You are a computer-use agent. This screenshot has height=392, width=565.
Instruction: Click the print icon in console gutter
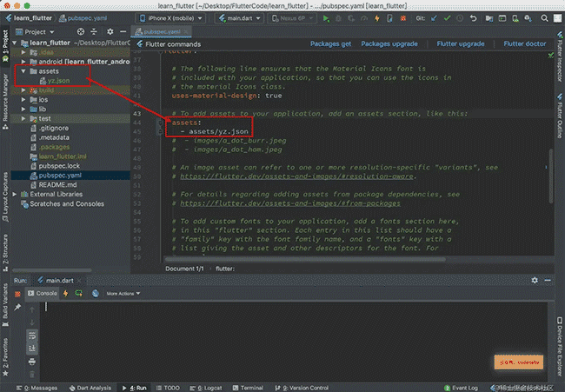tap(32, 362)
